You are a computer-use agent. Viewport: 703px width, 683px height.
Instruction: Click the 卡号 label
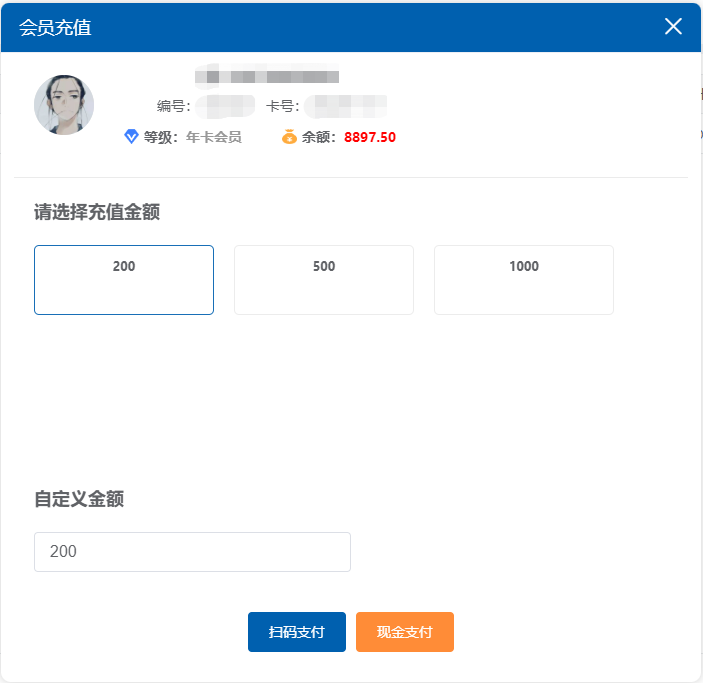(283, 105)
